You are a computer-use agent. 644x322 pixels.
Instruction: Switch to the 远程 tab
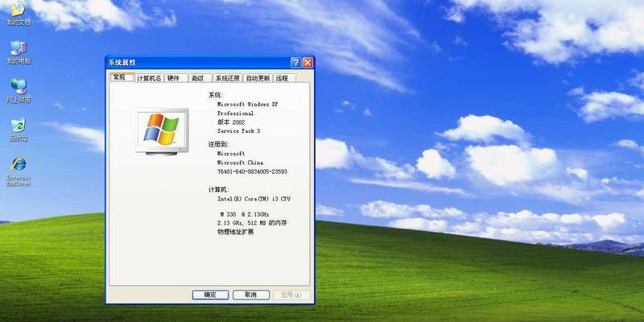[284, 78]
